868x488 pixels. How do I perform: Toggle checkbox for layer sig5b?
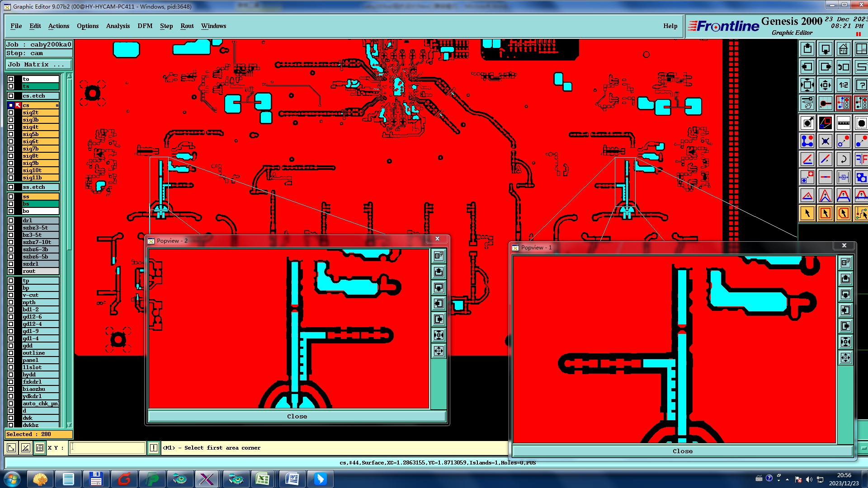coord(11,134)
